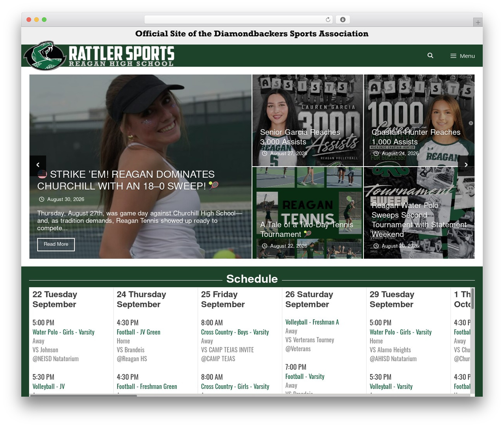504x427 pixels.
Task: Click clock icon beside August 22, 2026
Action: click(265, 246)
